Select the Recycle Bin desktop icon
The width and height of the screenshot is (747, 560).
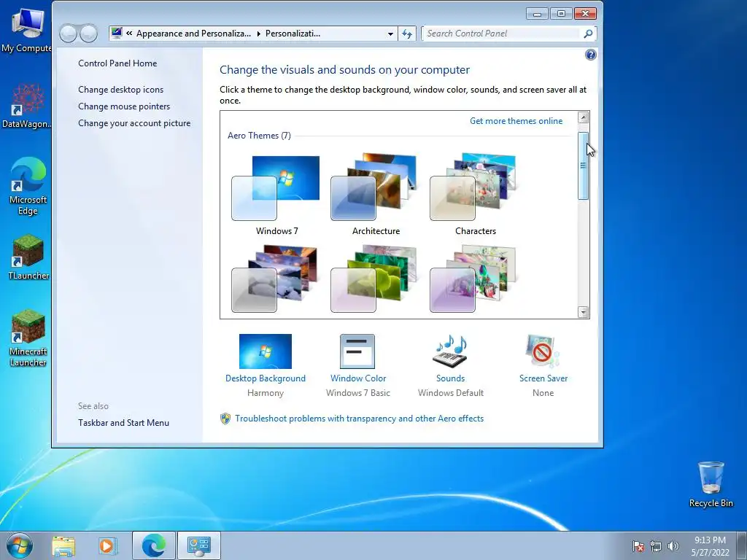[x=711, y=484]
